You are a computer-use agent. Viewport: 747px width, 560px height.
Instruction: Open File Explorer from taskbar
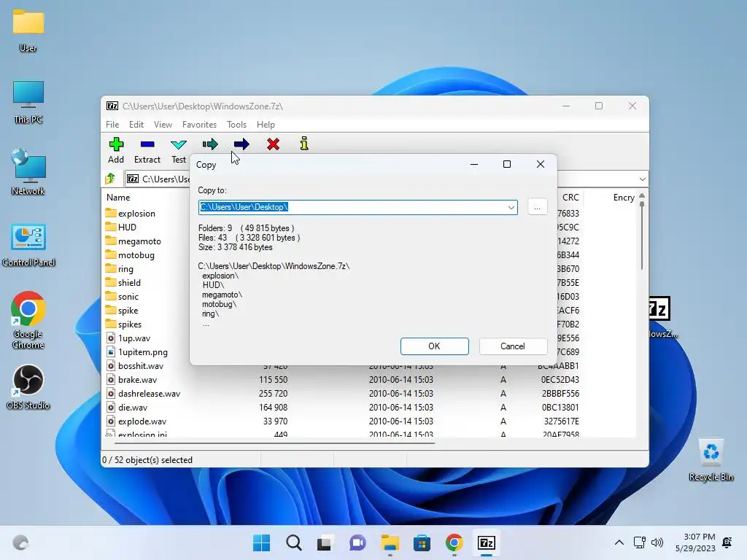[390, 542]
